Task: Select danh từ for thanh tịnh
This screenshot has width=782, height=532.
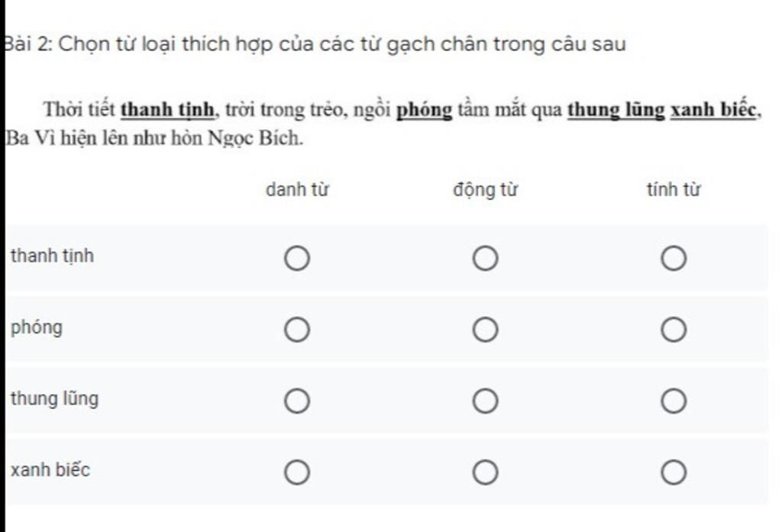Action: (x=297, y=258)
